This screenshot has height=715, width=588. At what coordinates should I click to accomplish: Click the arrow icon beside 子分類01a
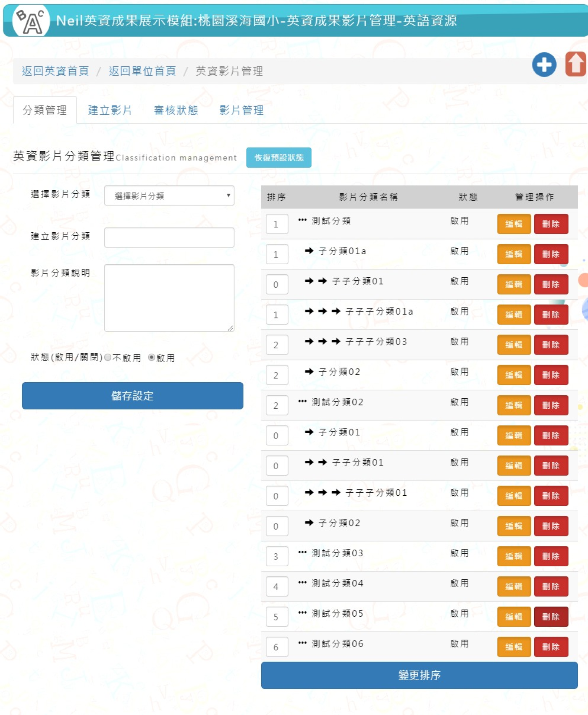309,251
